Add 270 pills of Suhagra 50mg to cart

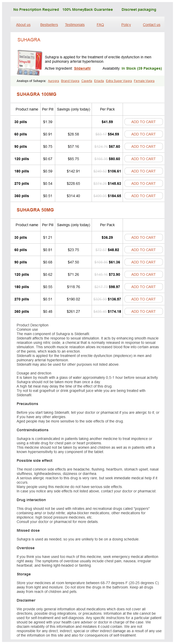click(x=143, y=299)
